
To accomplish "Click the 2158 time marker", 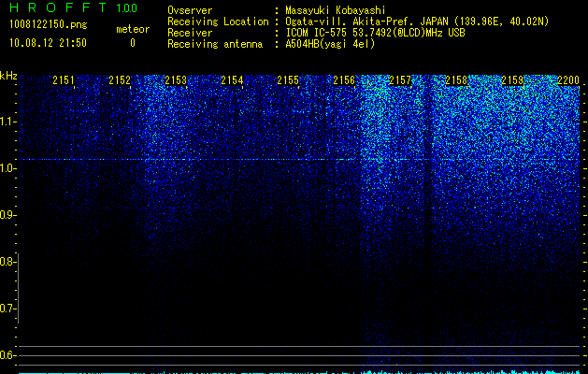I will point(456,80).
